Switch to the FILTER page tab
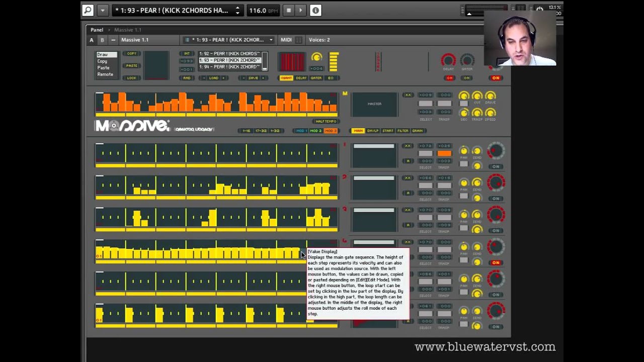The height and width of the screenshot is (362, 644). (x=403, y=131)
